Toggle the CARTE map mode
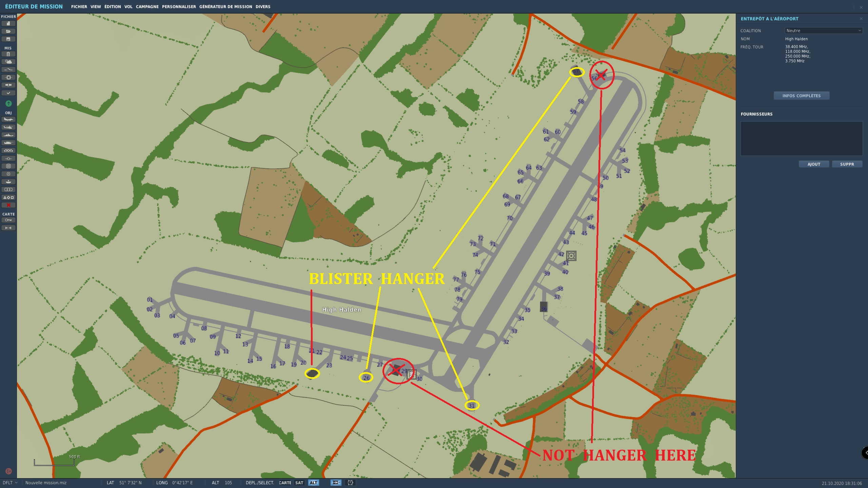 (285, 483)
